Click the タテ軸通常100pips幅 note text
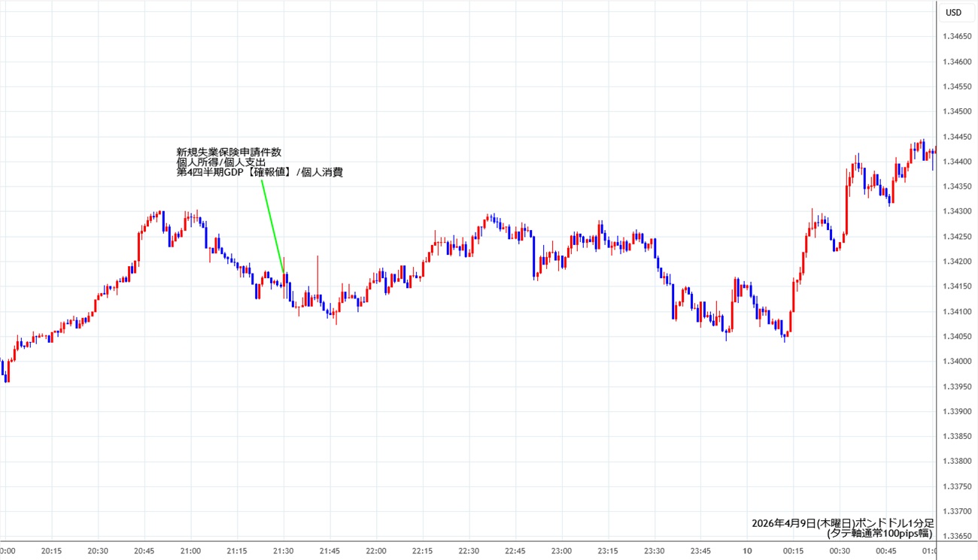Image resolution: width=978 pixels, height=560 pixels. [879, 533]
